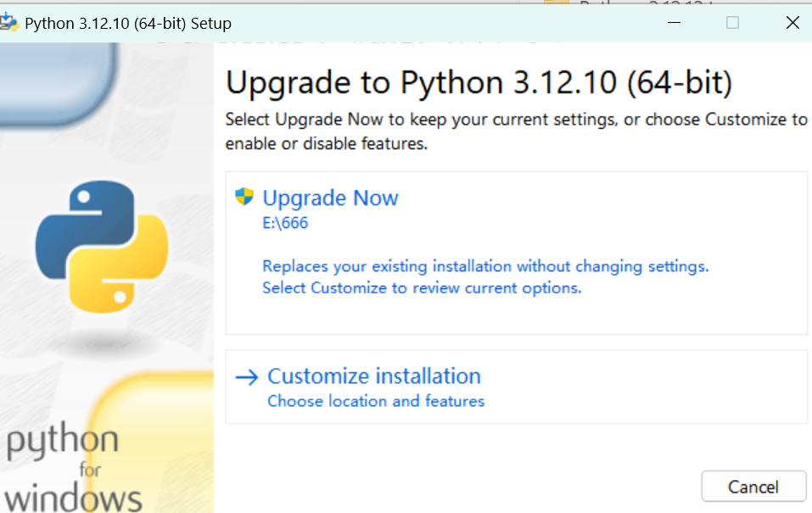
Task: Click the instruction text mentioning current settings
Action: point(516,131)
